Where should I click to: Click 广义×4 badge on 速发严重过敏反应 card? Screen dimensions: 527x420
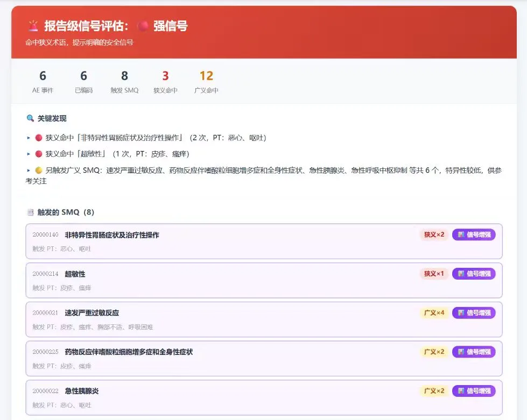pos(434,312)
